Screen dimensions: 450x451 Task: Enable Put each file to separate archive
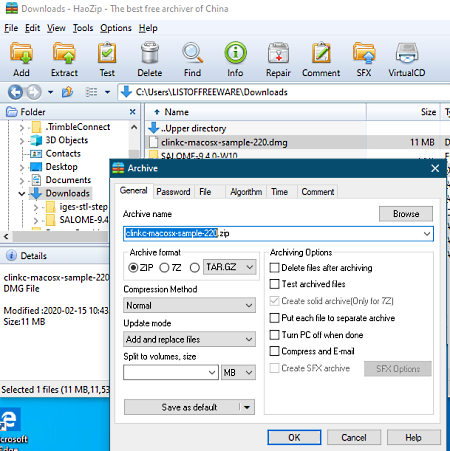274,318
